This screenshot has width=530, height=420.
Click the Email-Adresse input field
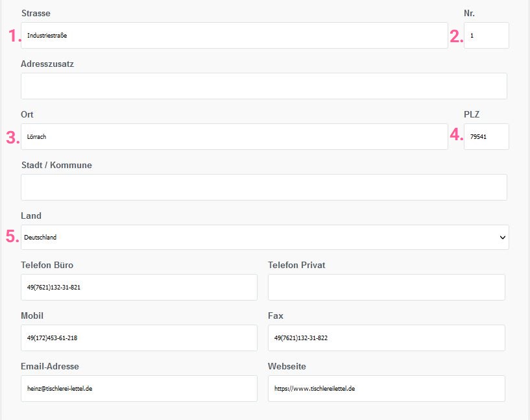[x=139, y=389]
